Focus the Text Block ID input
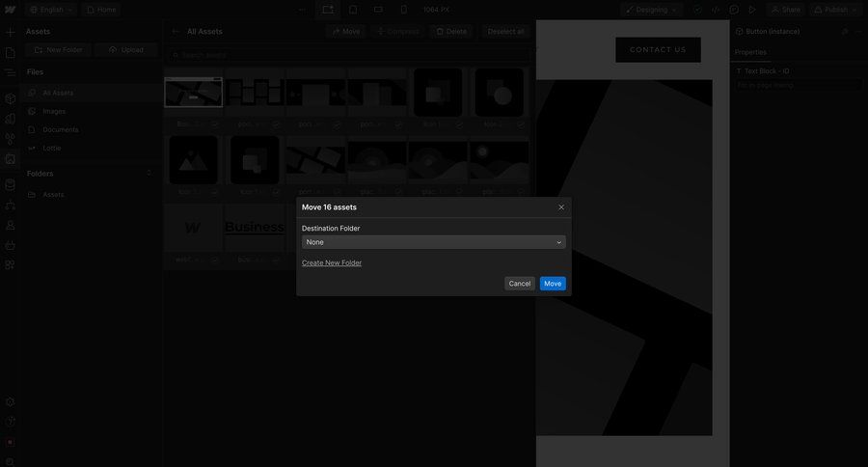Viewport: 868px width, 467px height. coord(798,85)
